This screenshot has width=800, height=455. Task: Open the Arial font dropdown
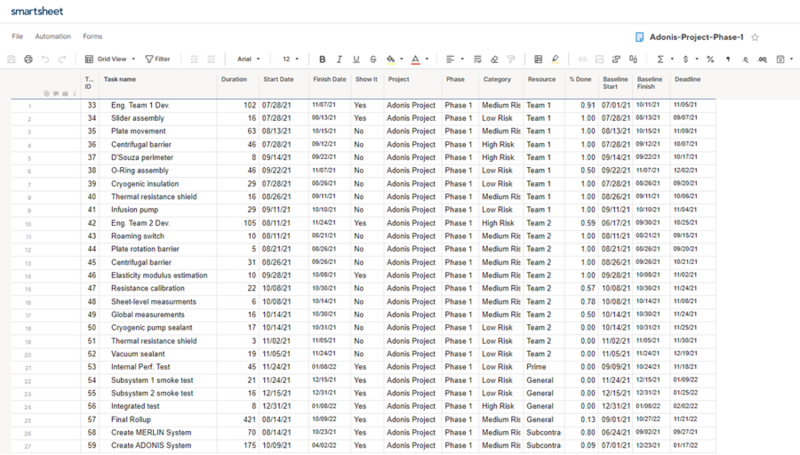pyautogui.click(x=248, y=59)
